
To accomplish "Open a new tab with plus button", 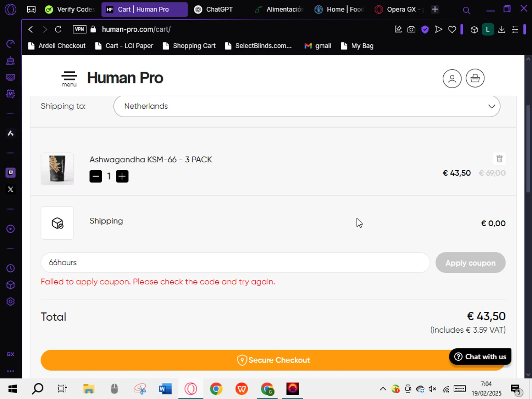I will tap(435, 9).
